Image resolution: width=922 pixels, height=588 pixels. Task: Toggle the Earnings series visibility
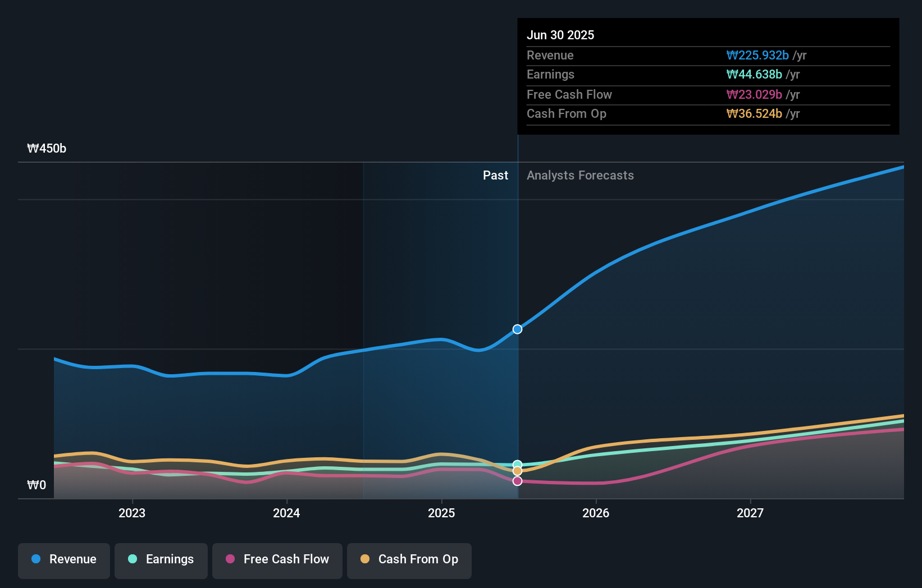pyautogui.click(x=161, y=559)
